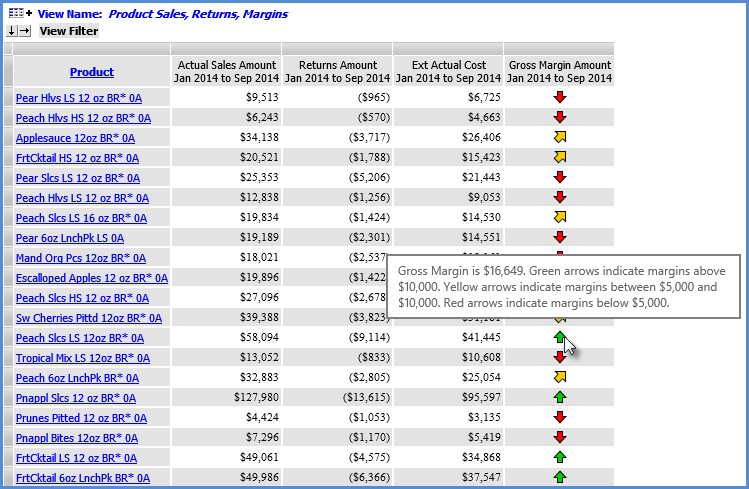
Task: Click the yellow margin arrow for Peach 6oz LnchPk
Action: (559, 377)
